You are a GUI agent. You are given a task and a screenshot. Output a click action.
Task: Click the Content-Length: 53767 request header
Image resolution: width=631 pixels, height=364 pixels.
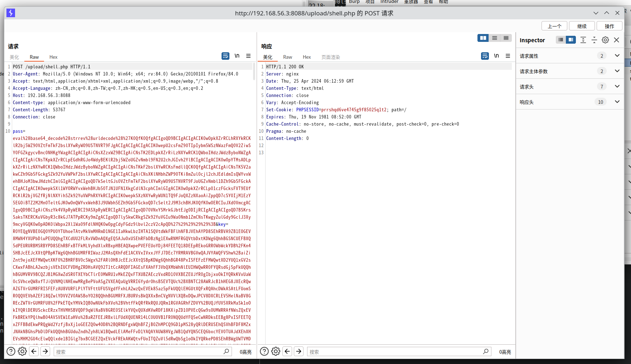coord(39,110)
